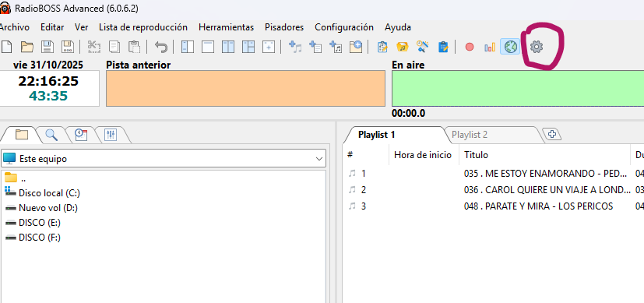Click the # column header
The width and height of the screenshot is (644, 303).
(x=366, y=155)
